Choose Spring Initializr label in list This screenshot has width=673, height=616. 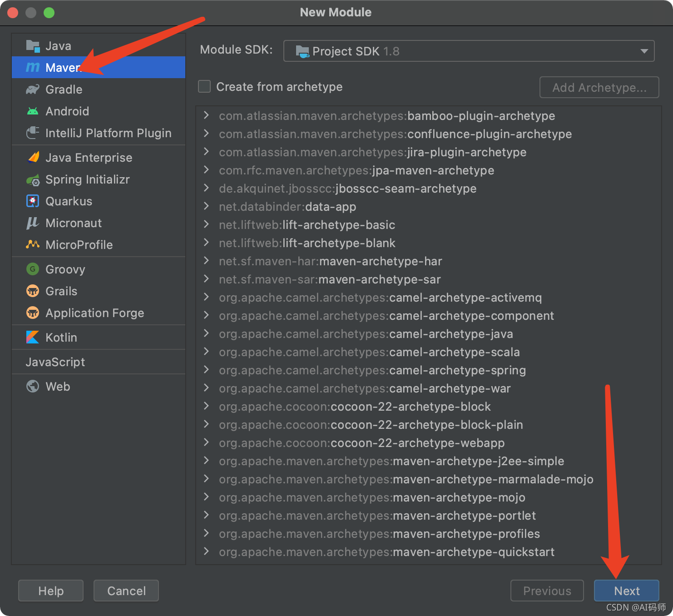click(x=88, y=180)
